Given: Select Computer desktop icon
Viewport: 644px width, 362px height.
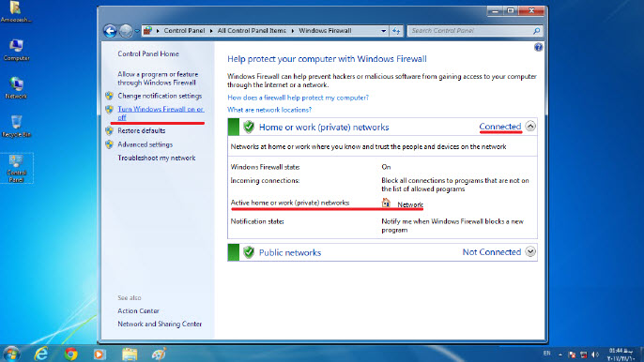Looking at the screenshot, I should (17, 50).
